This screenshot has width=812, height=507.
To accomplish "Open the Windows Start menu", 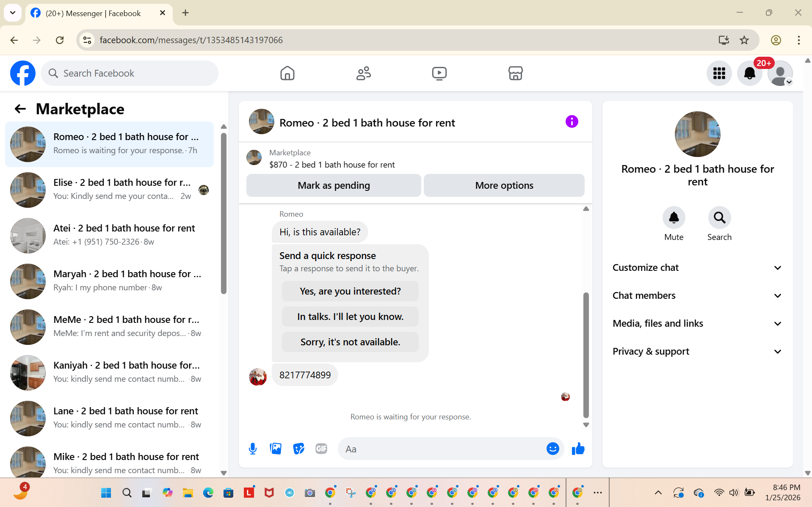I will coord(106,493).
